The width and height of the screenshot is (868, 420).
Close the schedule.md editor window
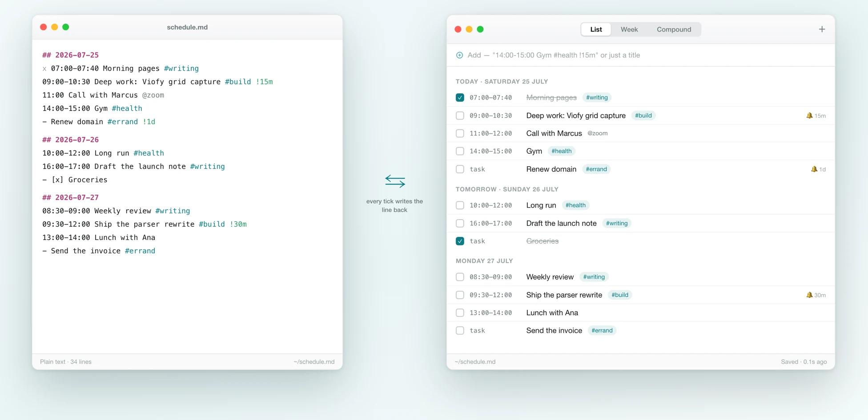[x=44, y=27]
